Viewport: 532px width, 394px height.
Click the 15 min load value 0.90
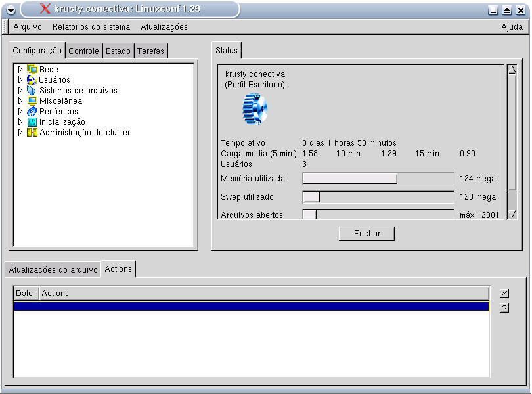468,154
